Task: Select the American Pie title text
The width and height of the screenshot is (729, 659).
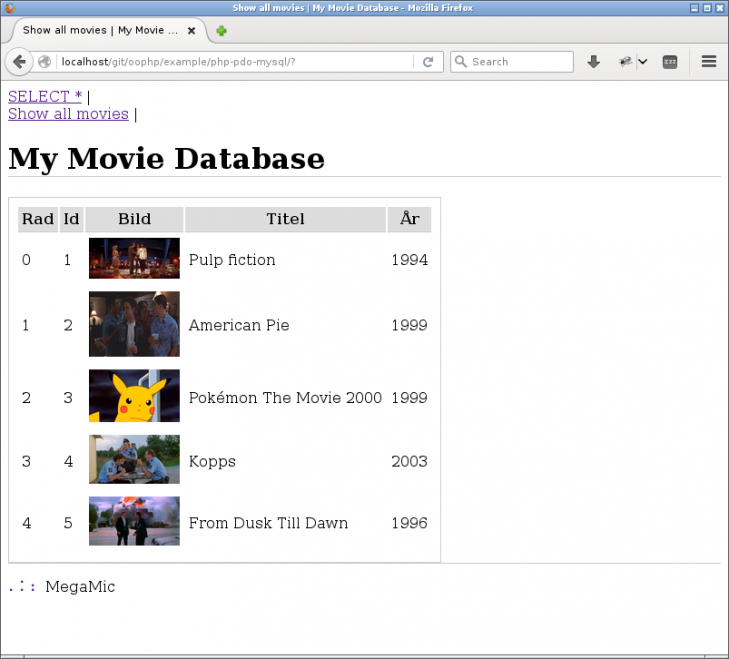Action: (239, 325)
